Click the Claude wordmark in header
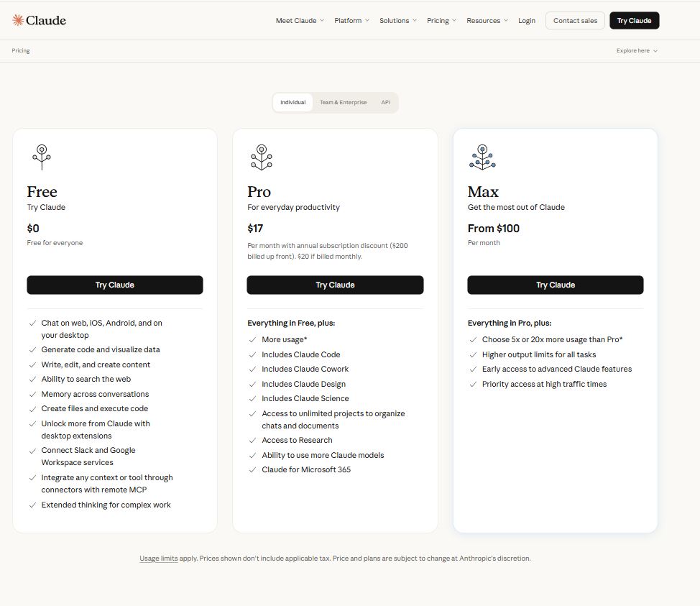This screenshot has height=606, width=700. pyautogui.click(x=46, y=21)
